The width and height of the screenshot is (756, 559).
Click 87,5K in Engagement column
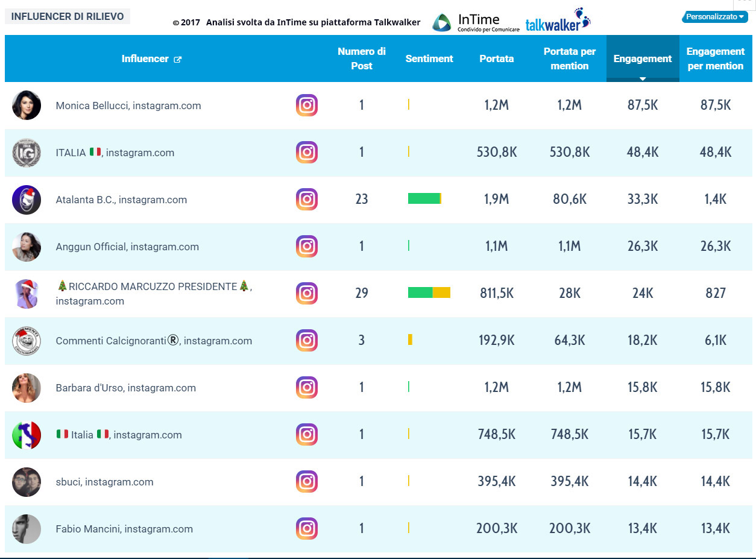[x=643, y=105]
